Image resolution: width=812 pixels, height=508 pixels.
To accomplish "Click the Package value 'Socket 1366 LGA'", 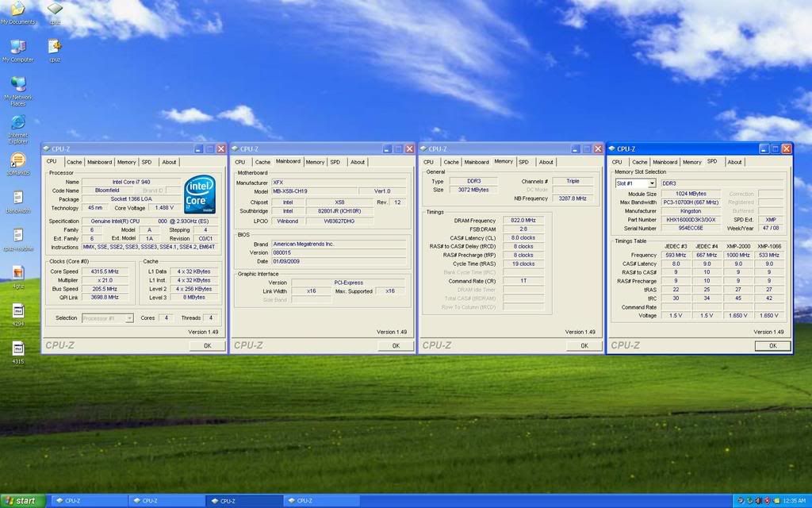I will click(x=131, y=199).
